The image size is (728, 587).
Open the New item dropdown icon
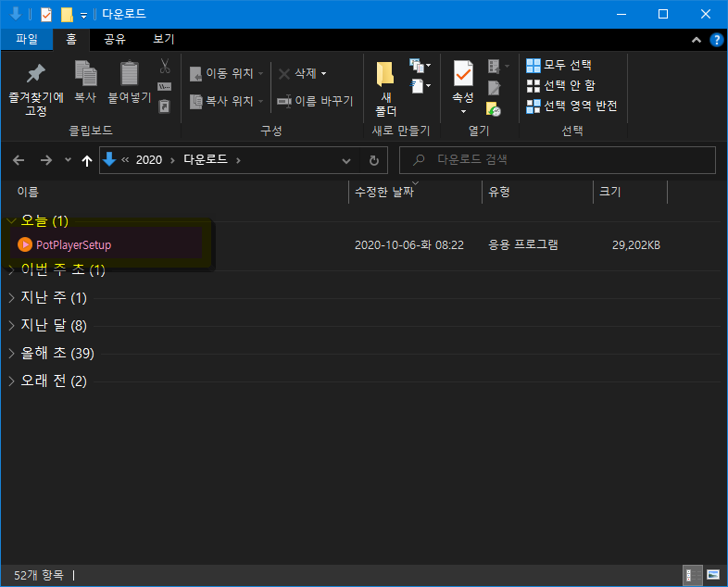tap(420, 66)
